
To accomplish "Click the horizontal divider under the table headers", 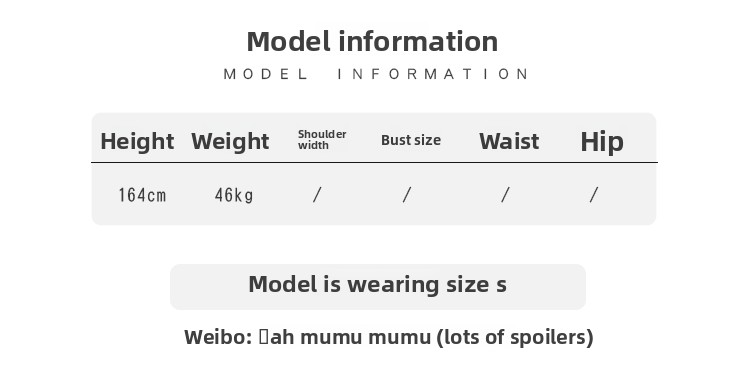I will pos(374,163).
